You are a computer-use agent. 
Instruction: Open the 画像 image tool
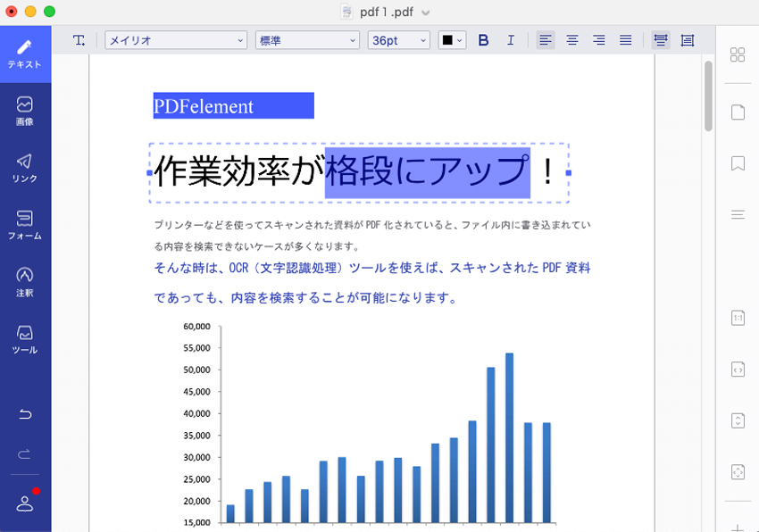25,112
